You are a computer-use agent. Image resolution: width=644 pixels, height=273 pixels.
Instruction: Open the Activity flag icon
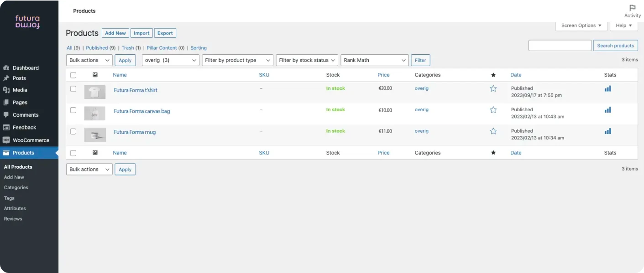click(x=632, y=8)
